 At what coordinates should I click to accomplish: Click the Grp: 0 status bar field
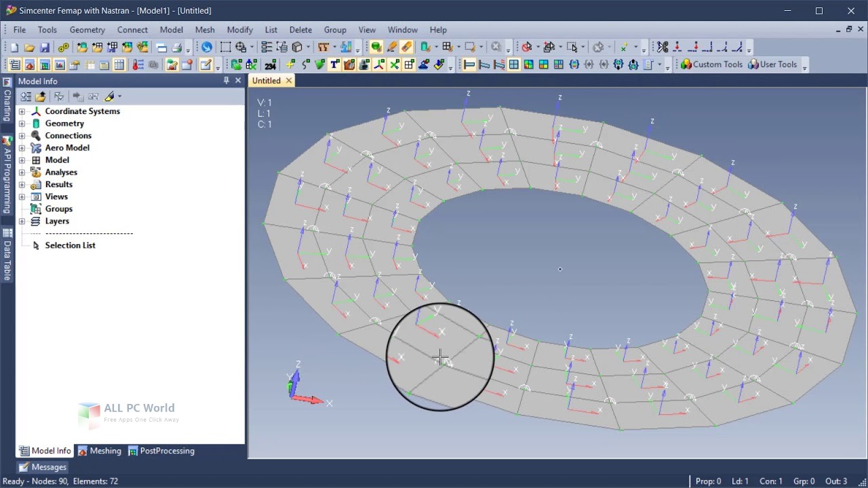(804, 481)
